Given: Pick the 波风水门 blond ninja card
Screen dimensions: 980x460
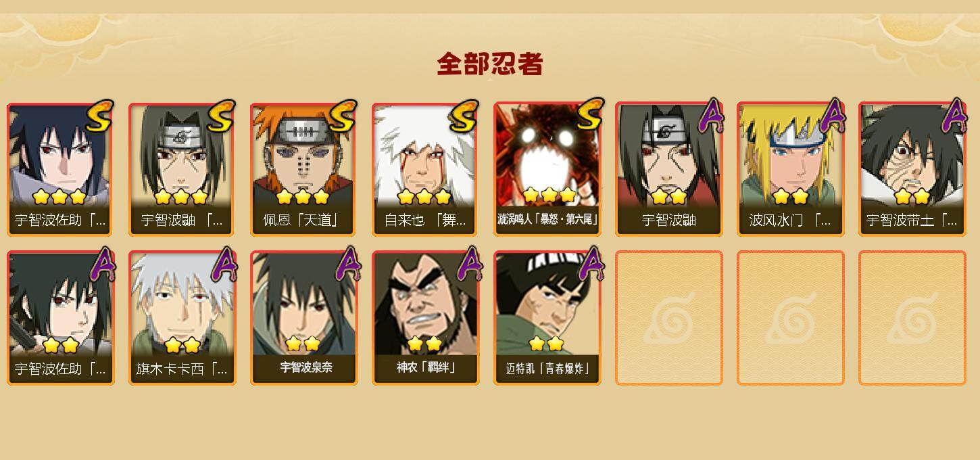Looking at the screenshot, I should pyautogui.click(x=790, y=169).
